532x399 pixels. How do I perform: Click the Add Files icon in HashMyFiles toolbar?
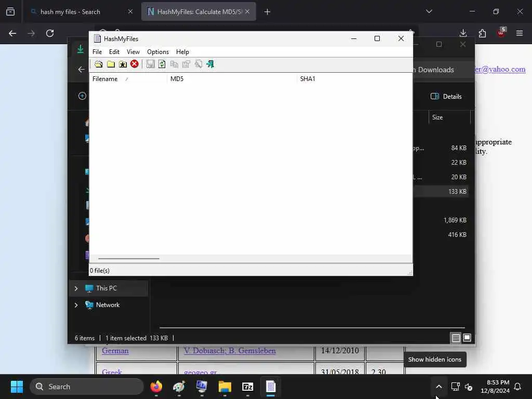tap(98, 64)
